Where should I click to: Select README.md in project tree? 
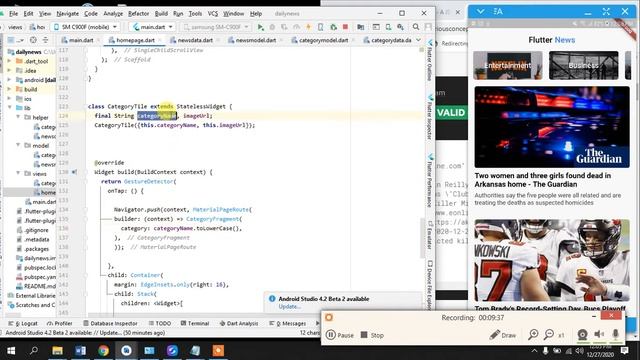click(36, 287)
